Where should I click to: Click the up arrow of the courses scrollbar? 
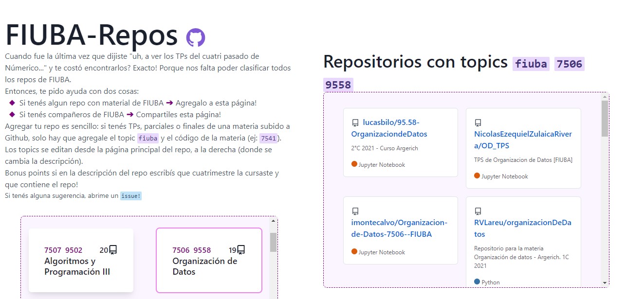point(273,221)
